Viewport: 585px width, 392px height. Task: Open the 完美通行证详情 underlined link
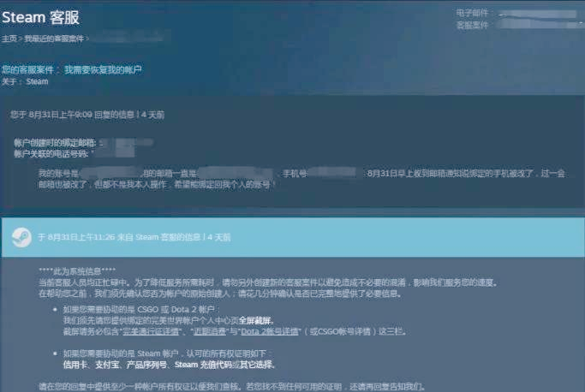pos(151,331)
